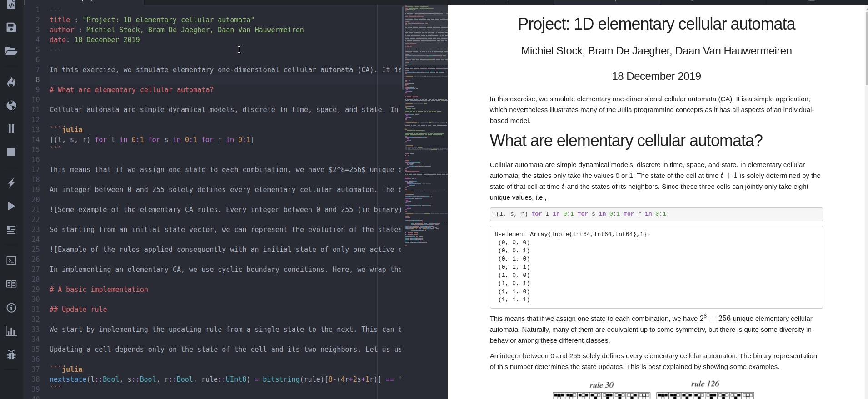Click the second ```julia fence on line 37

point(66,369)
